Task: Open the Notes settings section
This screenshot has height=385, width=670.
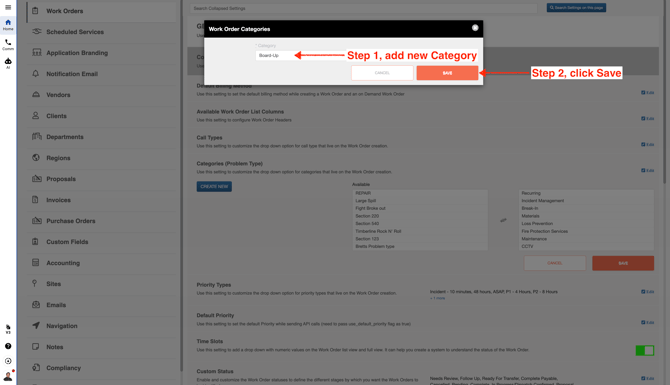Action: (102, 347)
